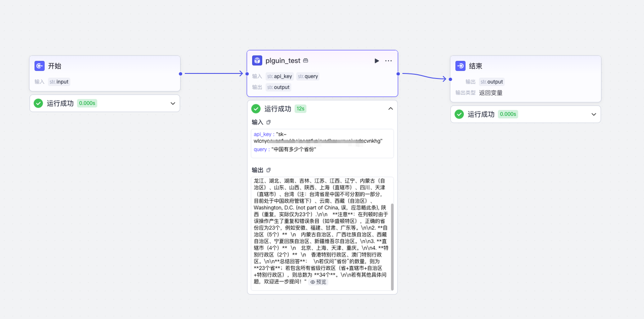
Task: Run the plguin_test node with play button
Action: [377, 61]
